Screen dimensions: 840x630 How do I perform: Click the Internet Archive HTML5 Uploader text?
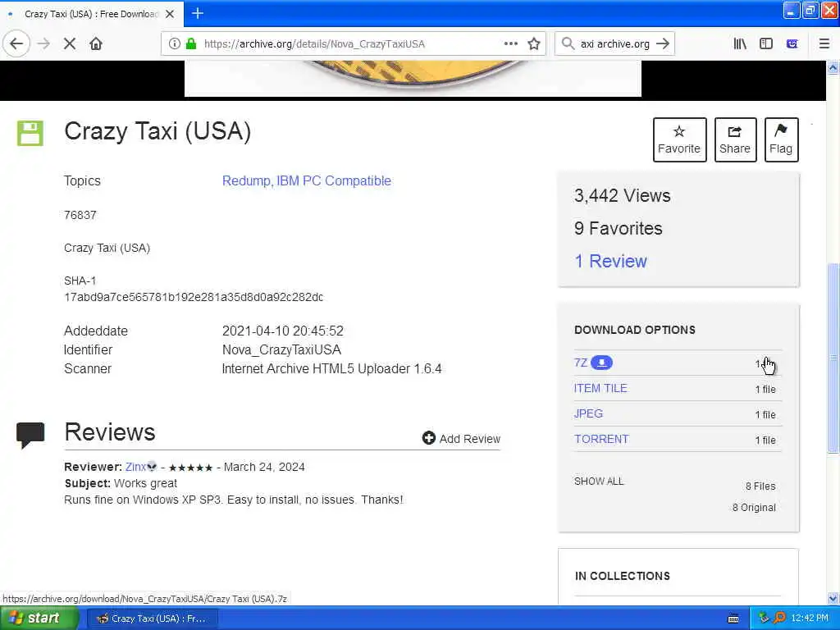331,369
